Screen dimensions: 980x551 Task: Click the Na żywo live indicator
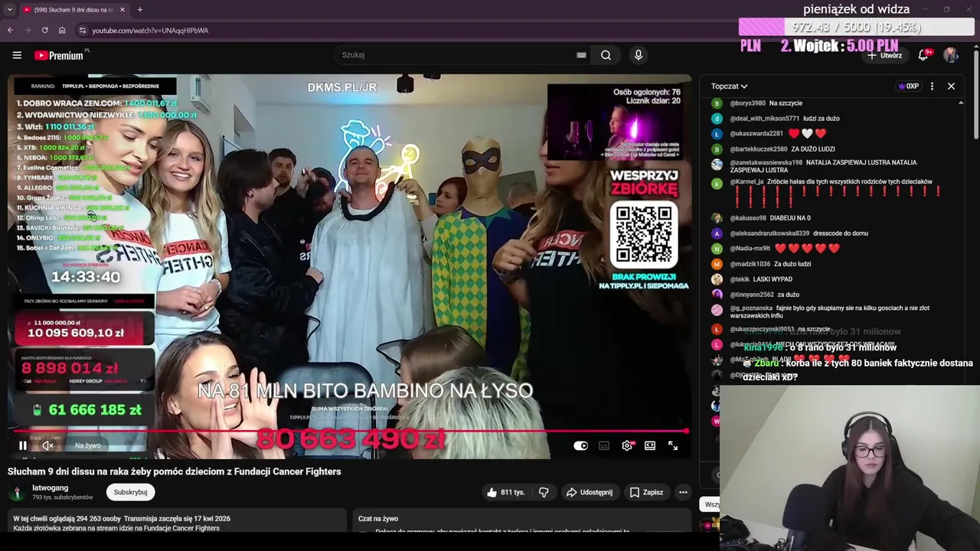click(x=87, y=445)
